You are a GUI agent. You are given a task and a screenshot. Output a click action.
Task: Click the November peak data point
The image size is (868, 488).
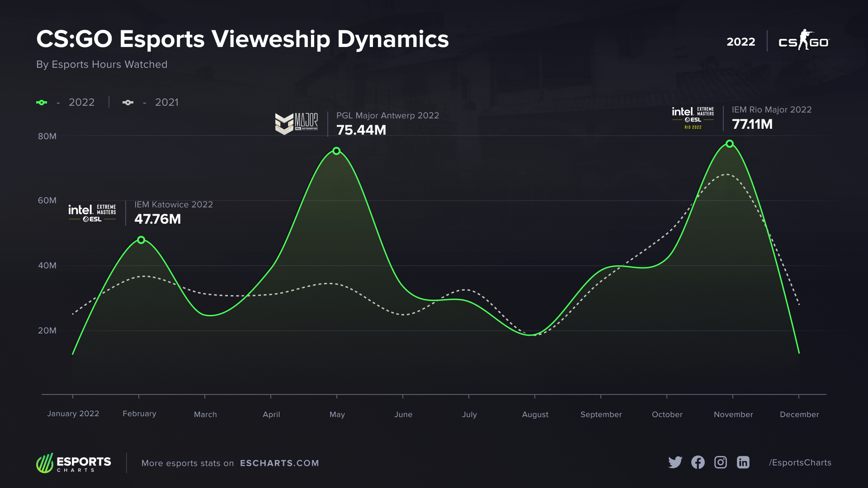730,144
